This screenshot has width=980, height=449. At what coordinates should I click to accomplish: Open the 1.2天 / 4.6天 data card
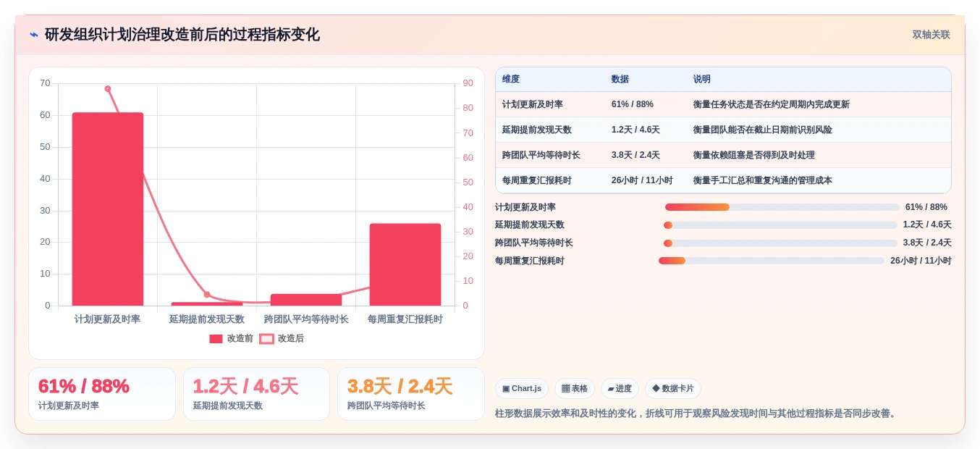256,394
